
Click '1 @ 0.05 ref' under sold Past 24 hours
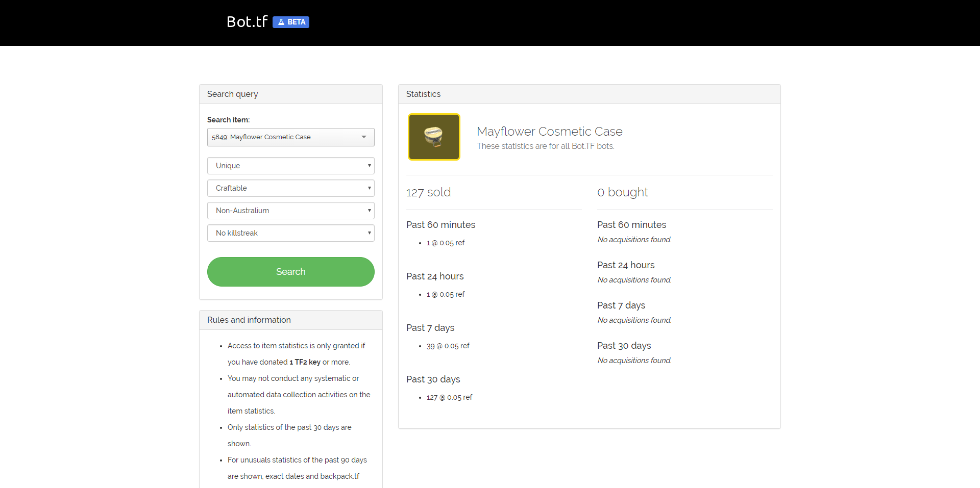click(x=446, y=294)
